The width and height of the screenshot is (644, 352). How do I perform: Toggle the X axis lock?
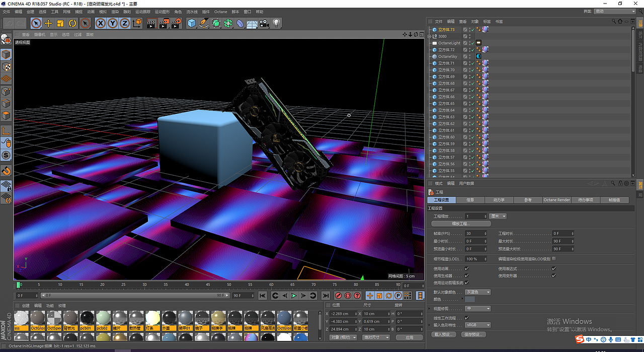pyautogui.click(x=101, y=23)
